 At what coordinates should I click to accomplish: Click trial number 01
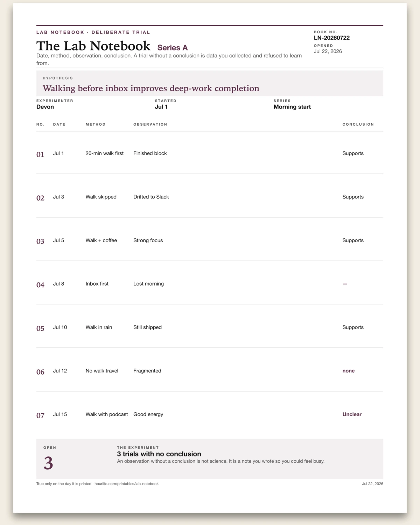point(40,154)
